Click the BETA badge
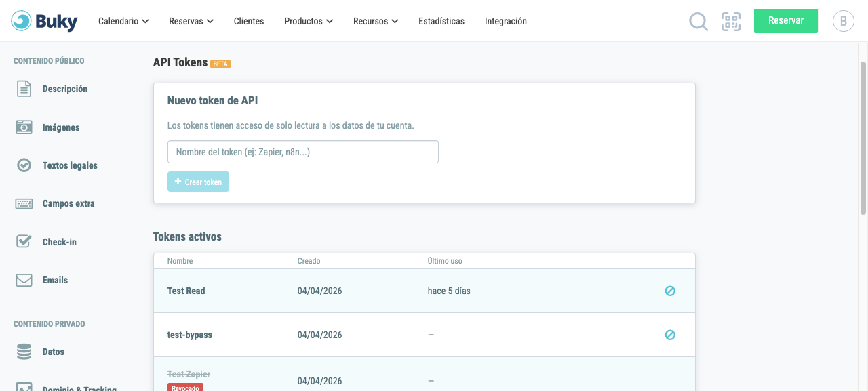The width and height of the screenshot is (868, 391). (220, 64)
